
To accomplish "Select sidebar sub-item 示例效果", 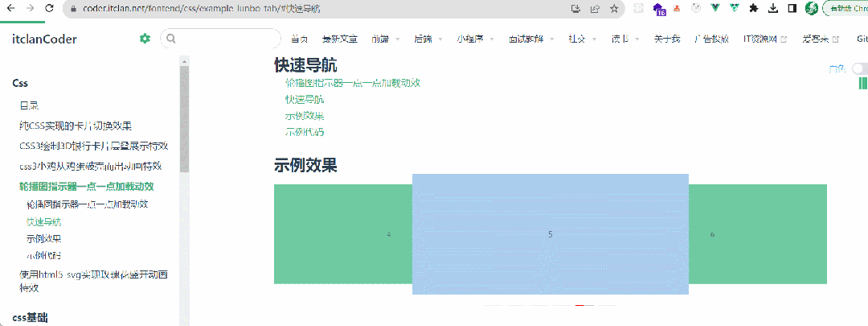I will (43, 239).
